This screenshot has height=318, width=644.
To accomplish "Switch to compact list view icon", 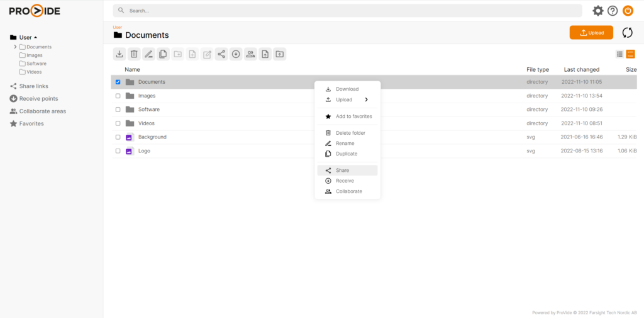I will 619,54.
